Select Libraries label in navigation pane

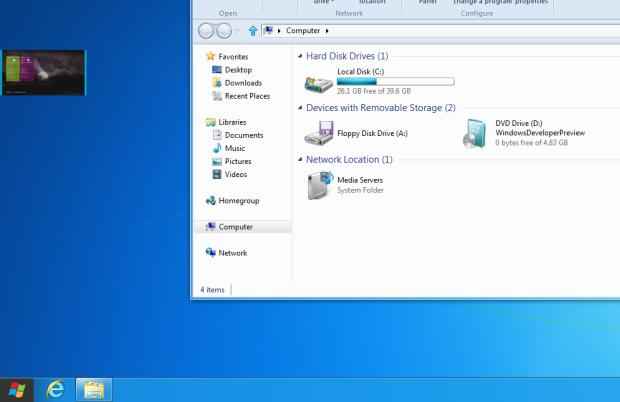coord(232,122)
